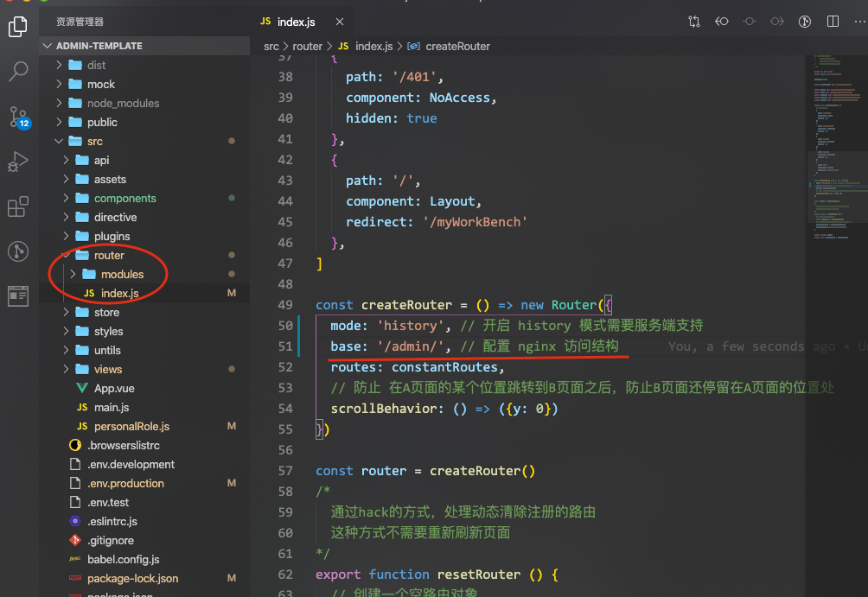
Task: Expand the directive folder
Action: 145,218
